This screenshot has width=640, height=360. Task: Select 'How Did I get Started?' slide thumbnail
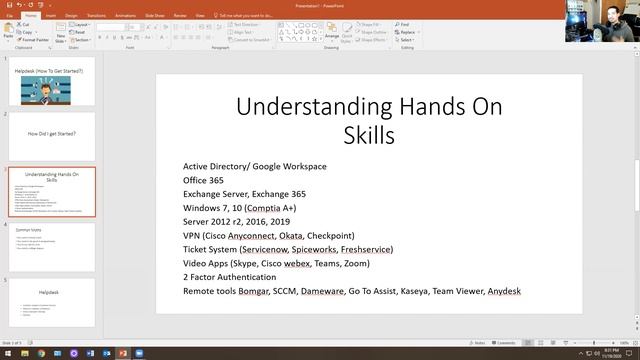point(52,137)
